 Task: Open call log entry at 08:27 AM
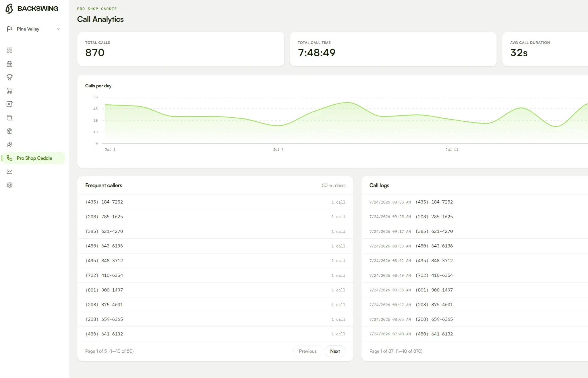tap(475, 305)
